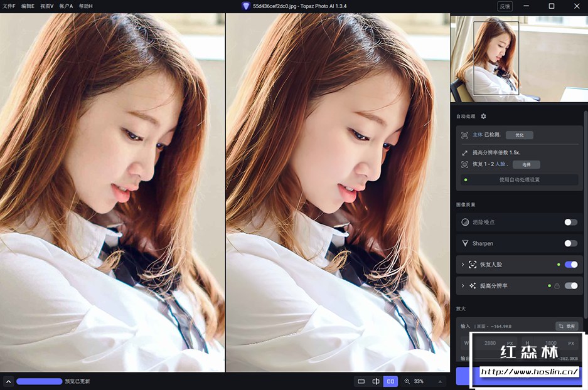Click the face detection icon beside 恢复 1-2 人脸
Viewport: 588px width, 390px height.
pyautogui.click(x=464, y=164)
